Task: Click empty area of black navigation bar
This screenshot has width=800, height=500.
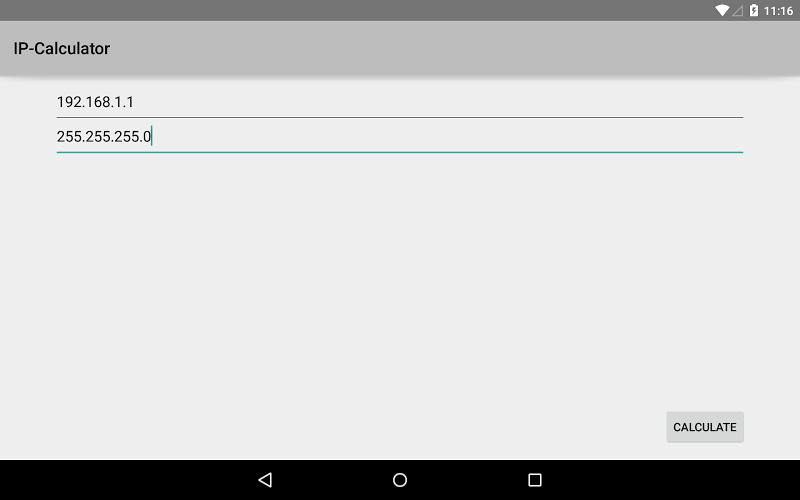Action: coord(663,480)
